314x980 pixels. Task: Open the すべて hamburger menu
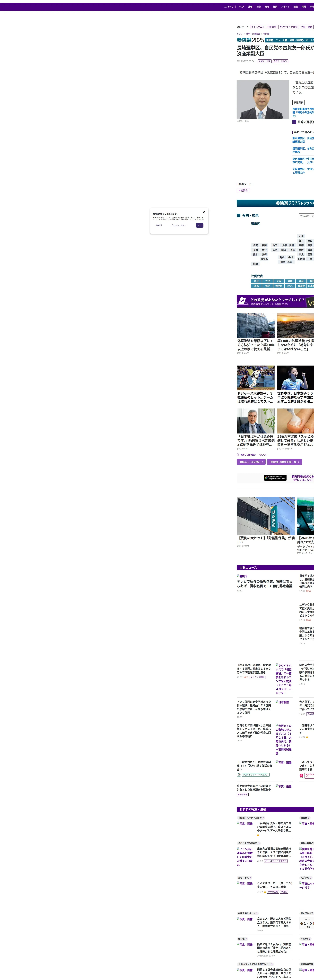click(229, 7)
